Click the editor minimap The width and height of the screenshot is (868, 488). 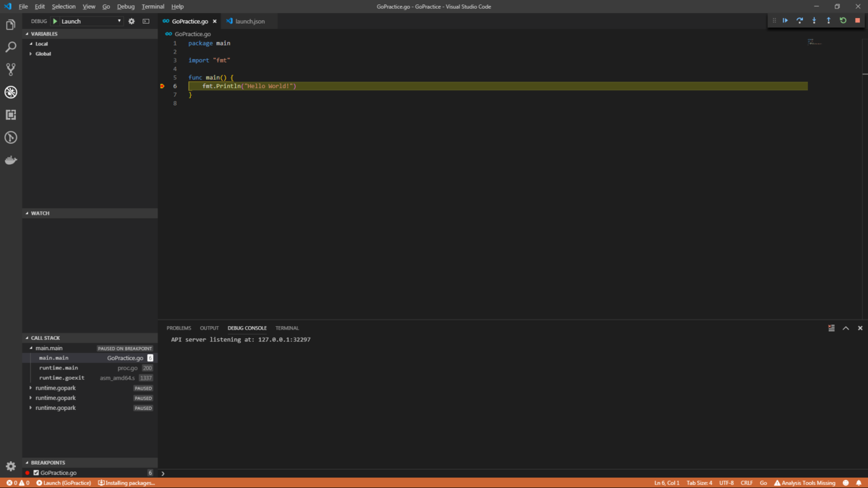point(814,43)
